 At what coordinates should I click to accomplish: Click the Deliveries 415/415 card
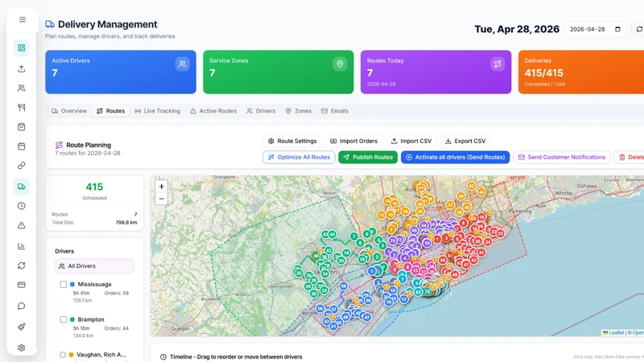[581, 72]
